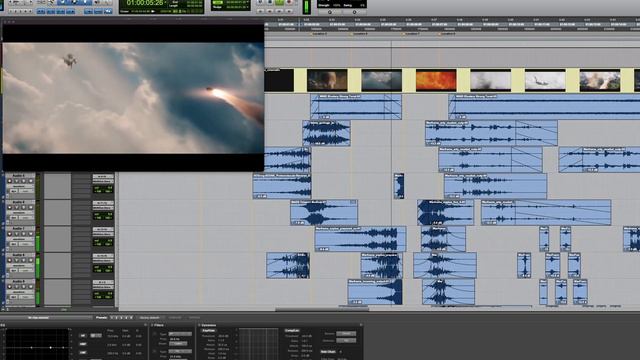640x360 pixels.
Task: Click the volume and pan display on Audio 7
Action: tap(103, 242)
